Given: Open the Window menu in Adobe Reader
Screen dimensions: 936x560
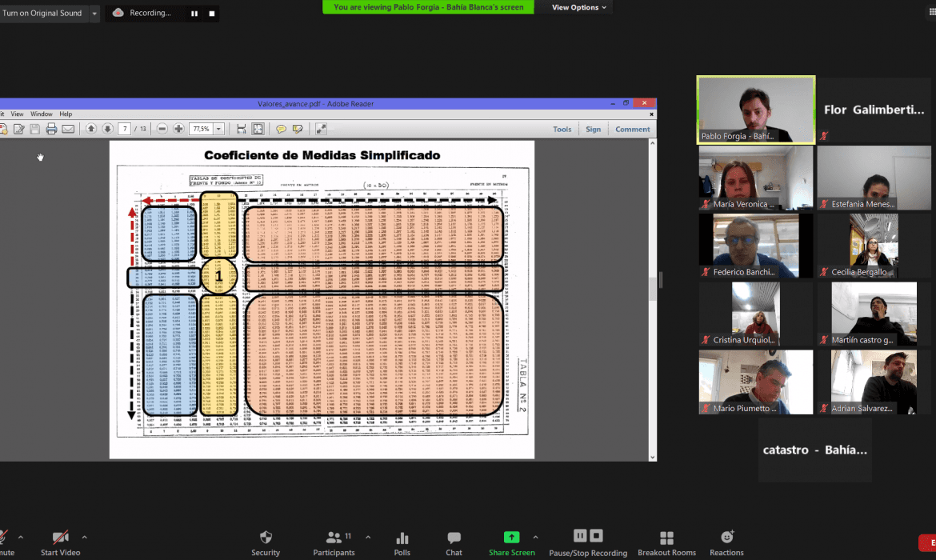Looking at the screenshot, I should 41,114.
